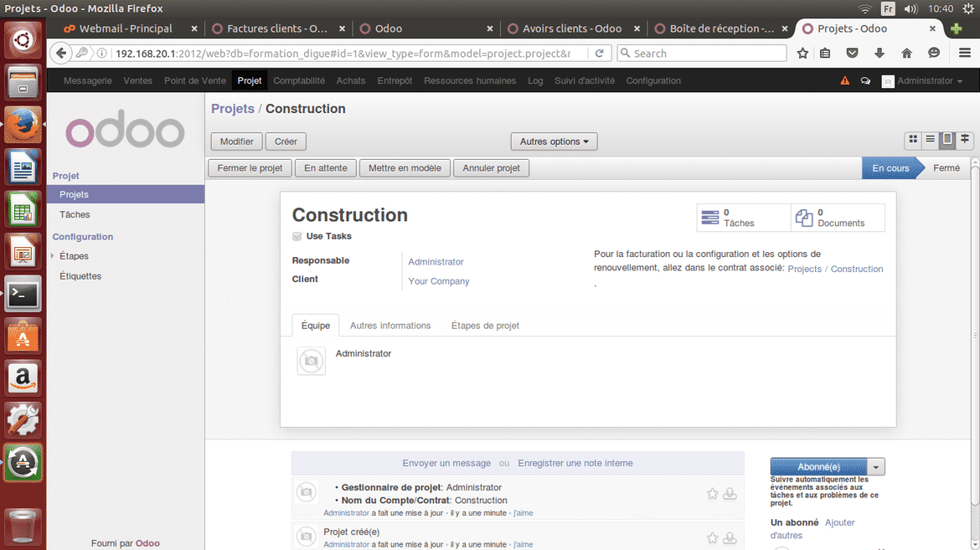Open the Abonné(e) dropdown arrow

point(876,466)
